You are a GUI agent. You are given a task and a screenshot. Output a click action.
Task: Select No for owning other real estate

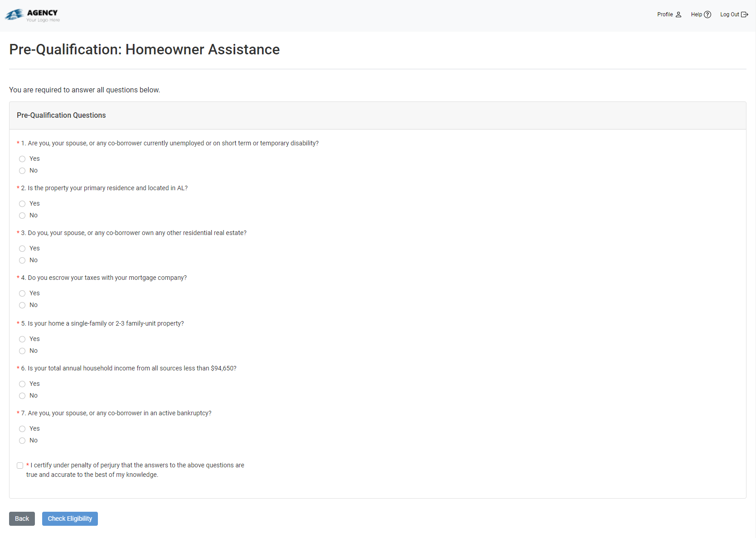[22, 260]
